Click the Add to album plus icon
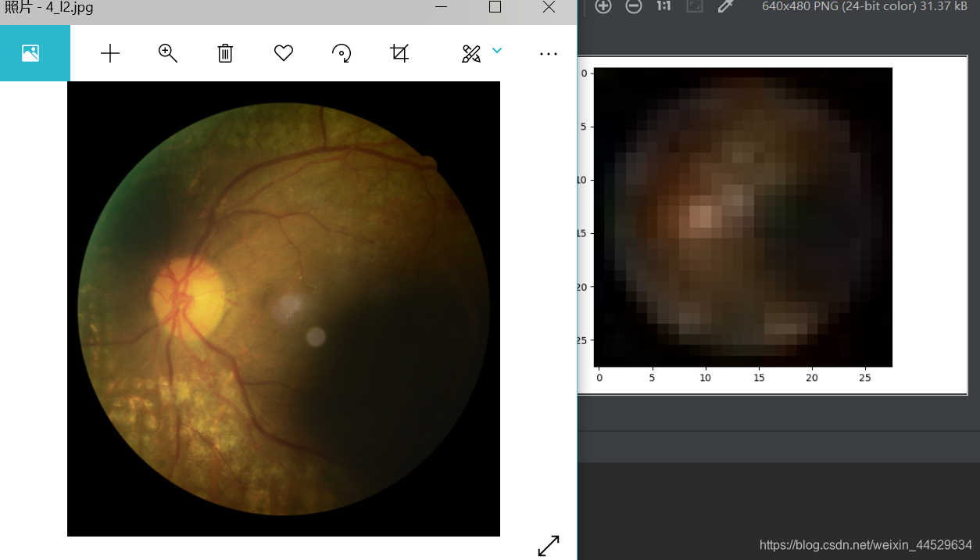Viewport: 980px width, 560px height. point(110,53)
